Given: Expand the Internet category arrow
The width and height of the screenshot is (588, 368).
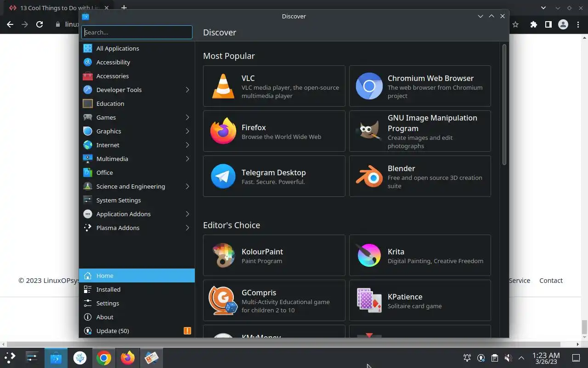Looking at the screenshot, I should pos(187,145).
